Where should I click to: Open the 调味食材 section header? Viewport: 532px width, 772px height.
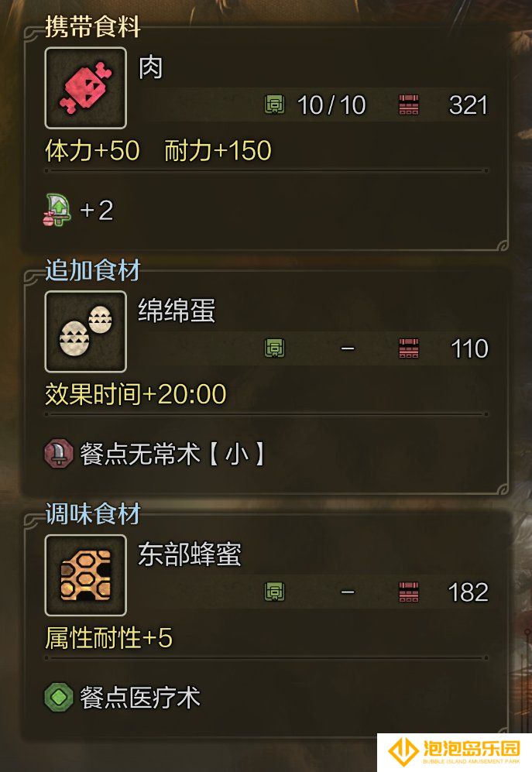93,514
